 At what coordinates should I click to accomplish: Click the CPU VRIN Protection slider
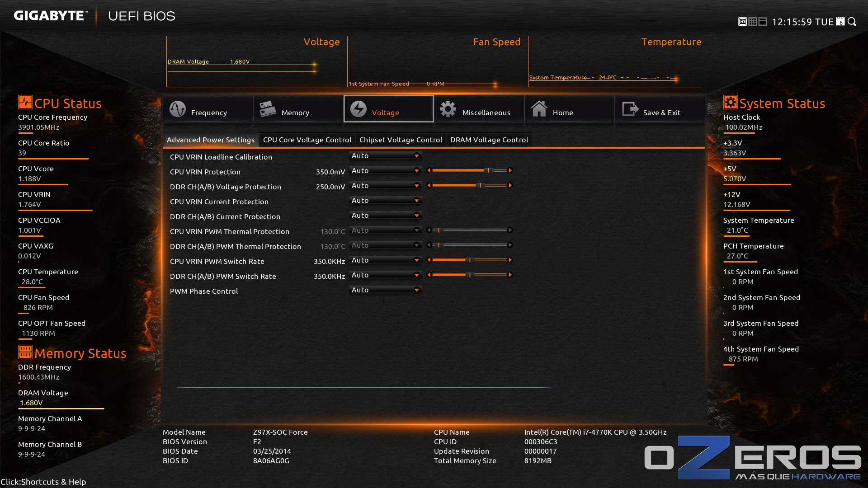click(x=470, y=170)
